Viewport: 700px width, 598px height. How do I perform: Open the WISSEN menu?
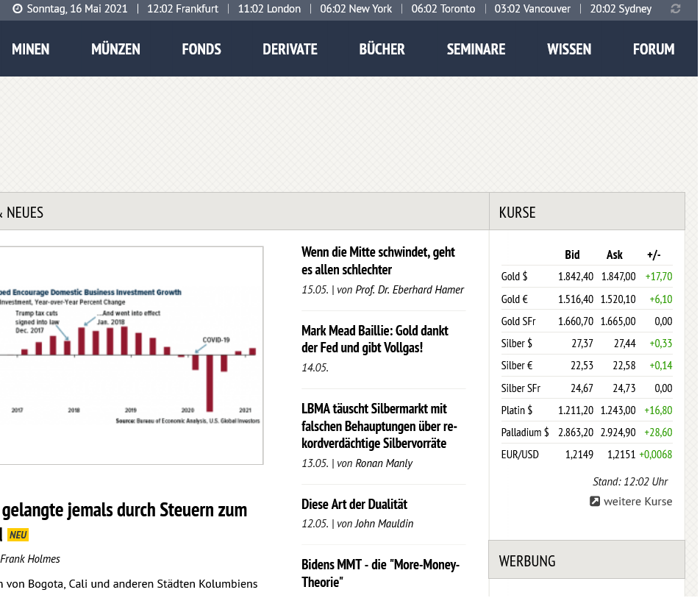568,49
